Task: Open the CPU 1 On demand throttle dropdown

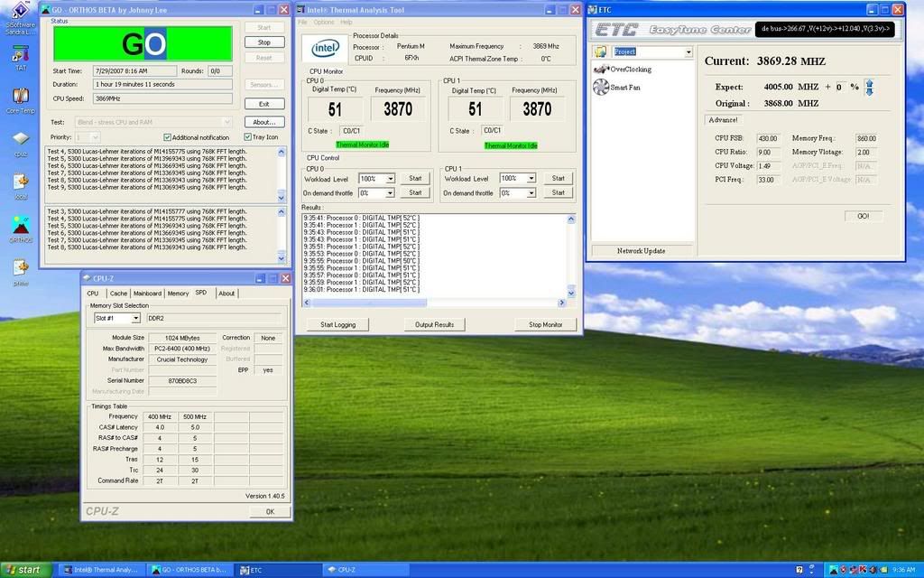Action: 531,193
